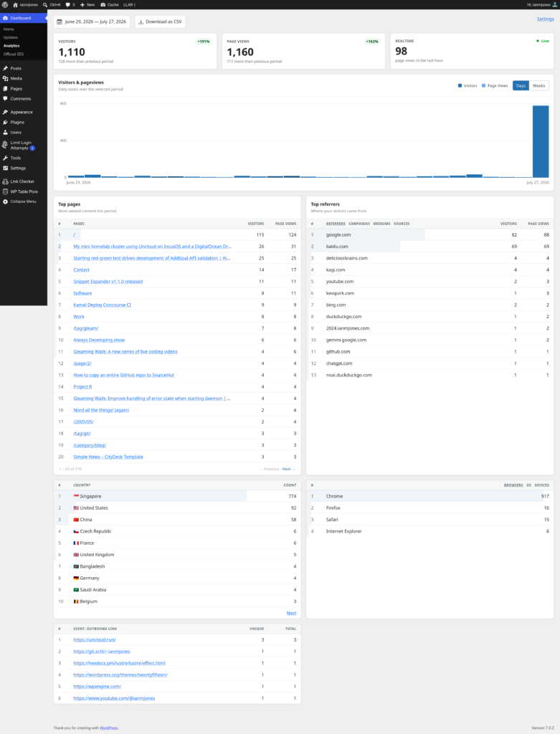Open the ianmjones site home icon
This screenshot has width=560, height=734.
point(15,5)
